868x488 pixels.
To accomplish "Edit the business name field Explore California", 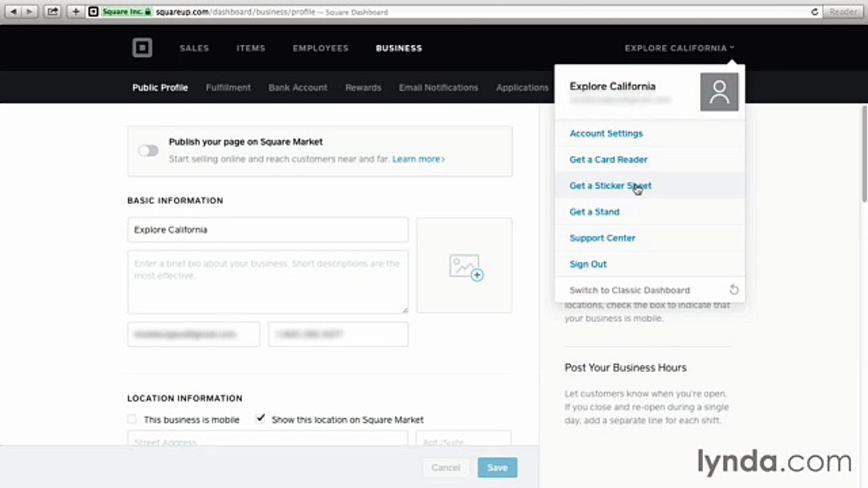I will pos(268,230).
